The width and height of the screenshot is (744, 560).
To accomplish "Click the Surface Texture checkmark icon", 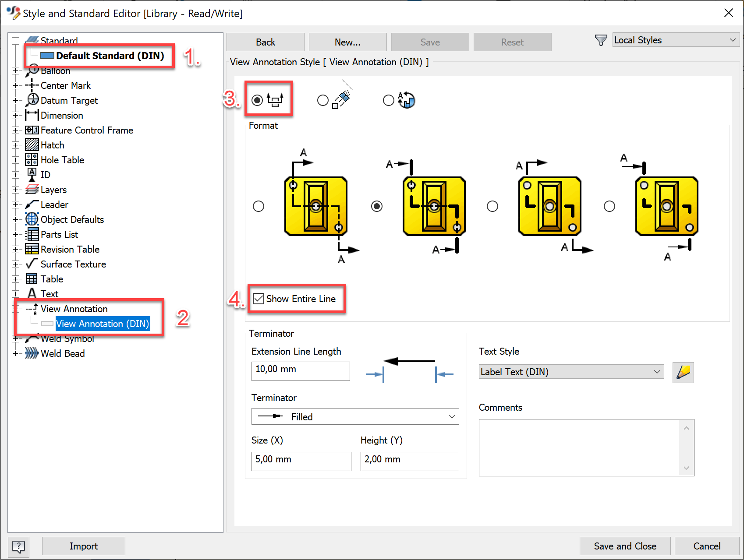I will point(31,264).
